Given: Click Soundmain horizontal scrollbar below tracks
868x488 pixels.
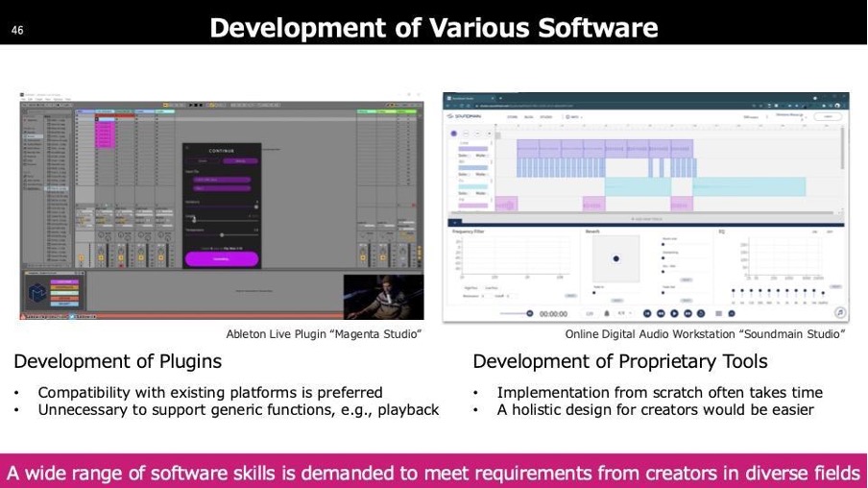Looking at the screenshot, I should pos(642,212).
